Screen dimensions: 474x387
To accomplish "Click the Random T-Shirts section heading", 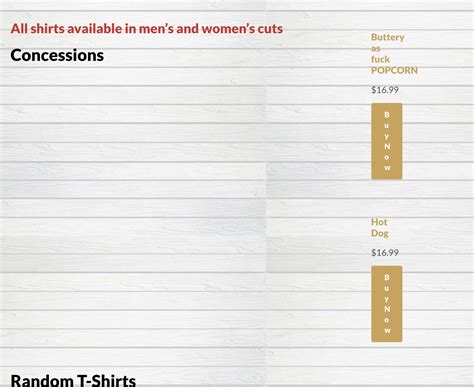I will coord(73,380).
